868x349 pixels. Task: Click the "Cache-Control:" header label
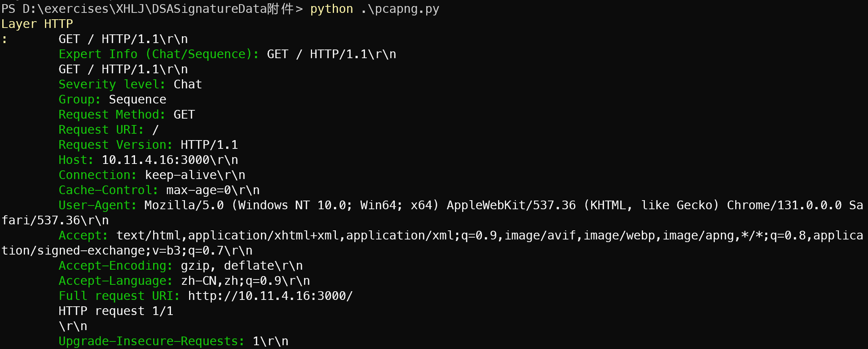coord(108,190)
